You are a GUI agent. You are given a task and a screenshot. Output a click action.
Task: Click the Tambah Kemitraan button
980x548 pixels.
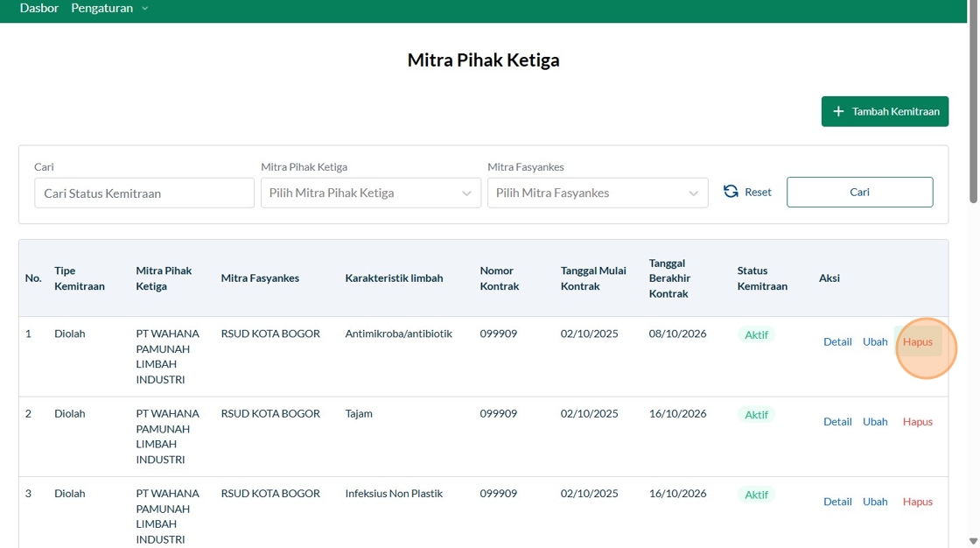click(885, 111)
